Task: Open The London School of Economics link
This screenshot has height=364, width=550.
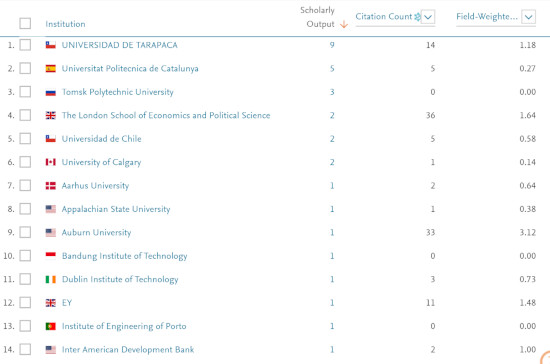Action: 166,115
